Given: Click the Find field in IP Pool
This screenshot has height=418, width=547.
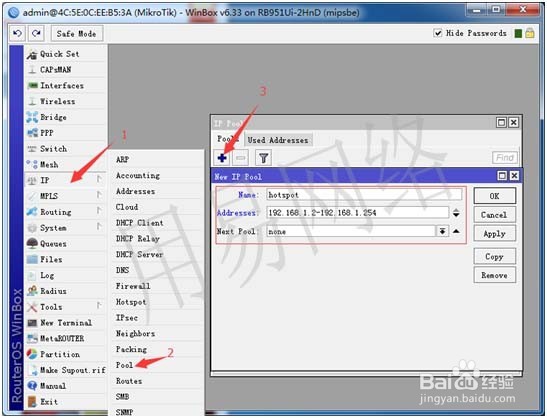Looking at the screenshot, I should tap(505, 158).
